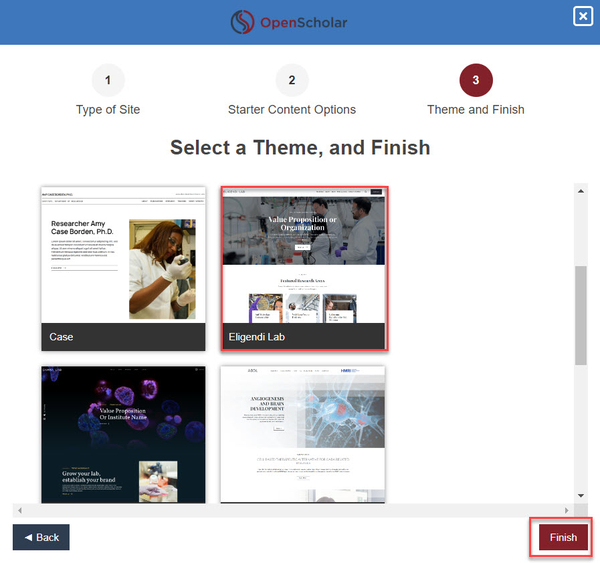This screenshot has width=600, height=563.
Task: Click the OpenScholar logo icon
Action: (243, 22)
